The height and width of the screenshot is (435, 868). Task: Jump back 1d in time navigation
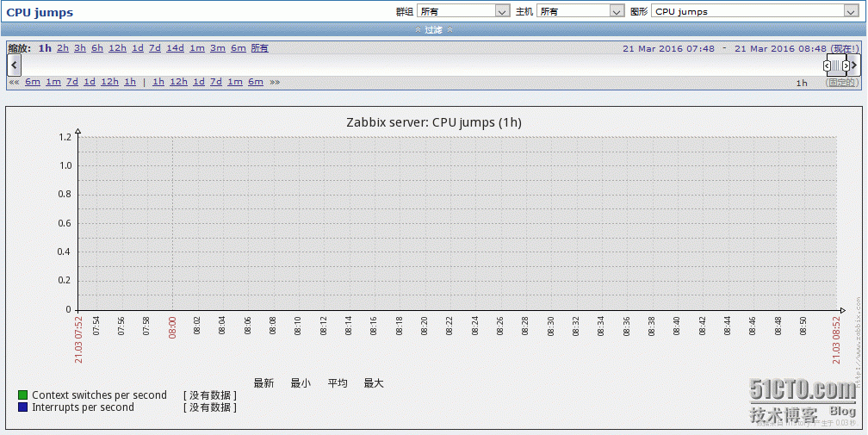click(x=90, y=82)
